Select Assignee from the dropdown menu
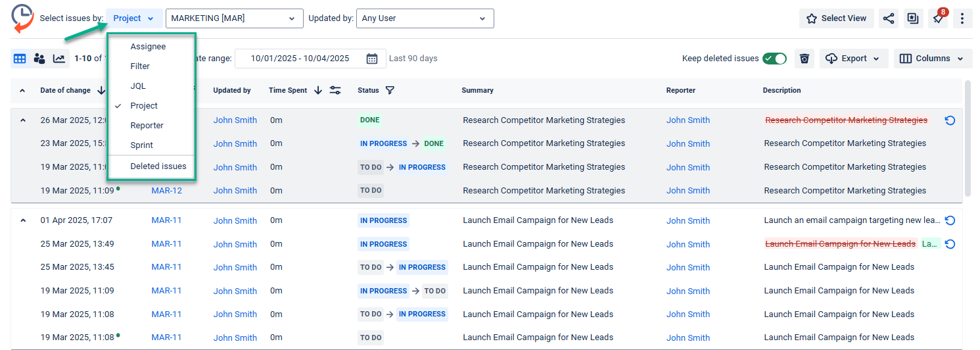Viewport: 980px width, 350px height. pos(148,47)
